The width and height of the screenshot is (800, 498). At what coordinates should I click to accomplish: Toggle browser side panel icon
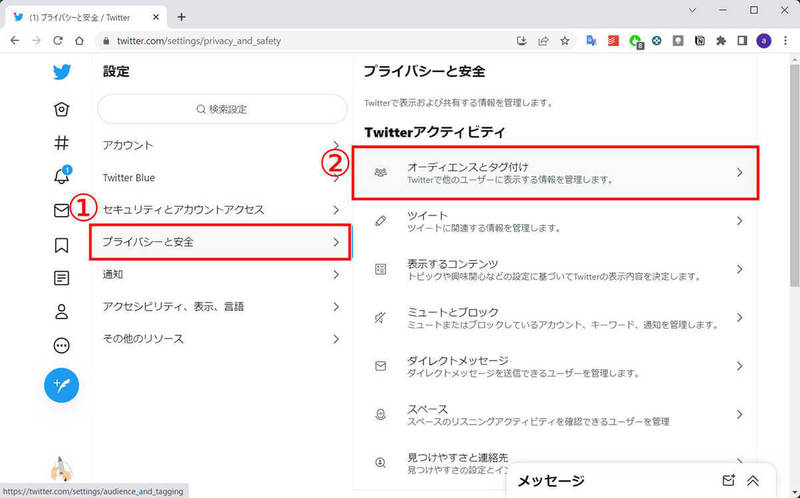click(x=742, y=41)
